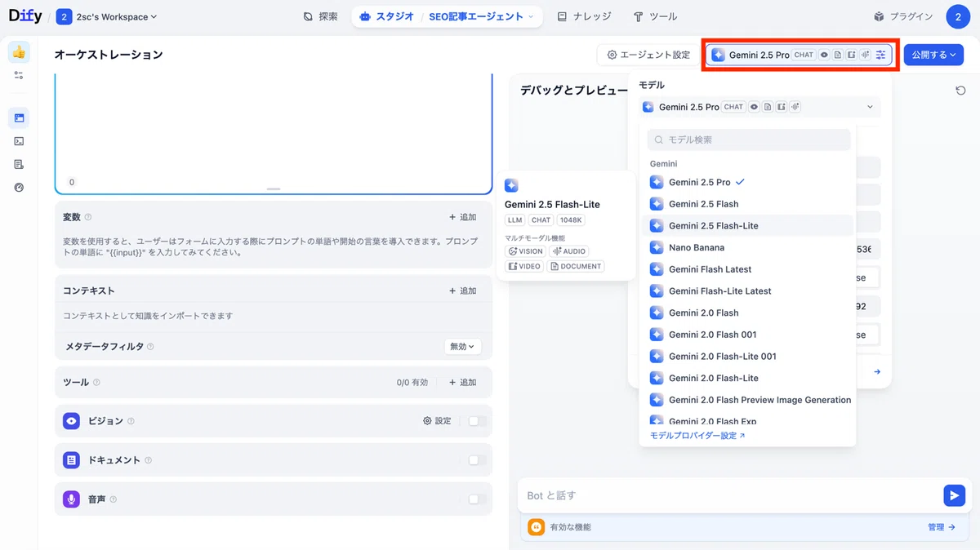Enable the ビジョン toggle
980x550 pixels.
click(477, 421)
